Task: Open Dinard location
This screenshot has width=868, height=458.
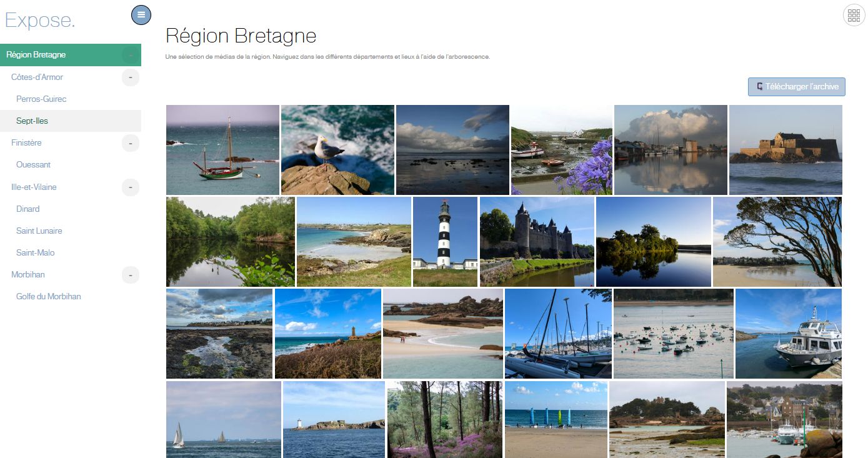Action: (28, 209)
